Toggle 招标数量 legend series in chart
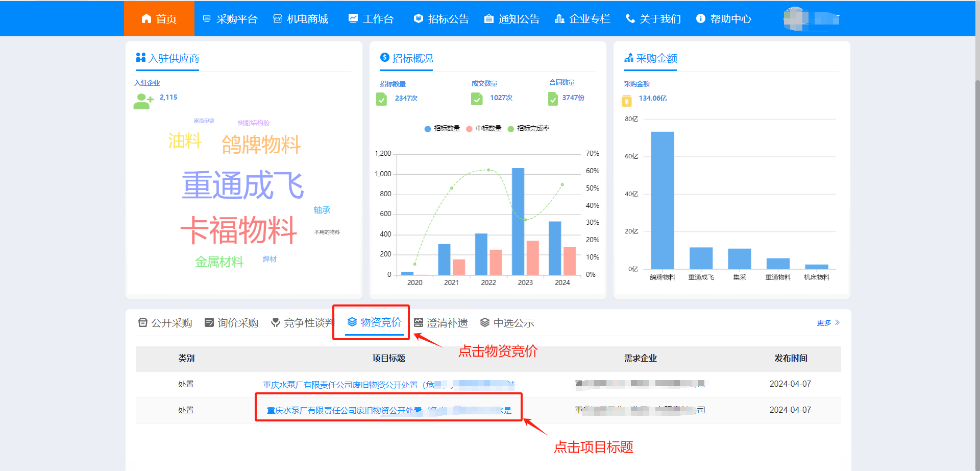 442,129
